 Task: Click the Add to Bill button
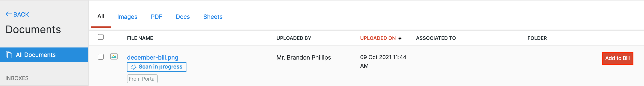tap(617, 58)
